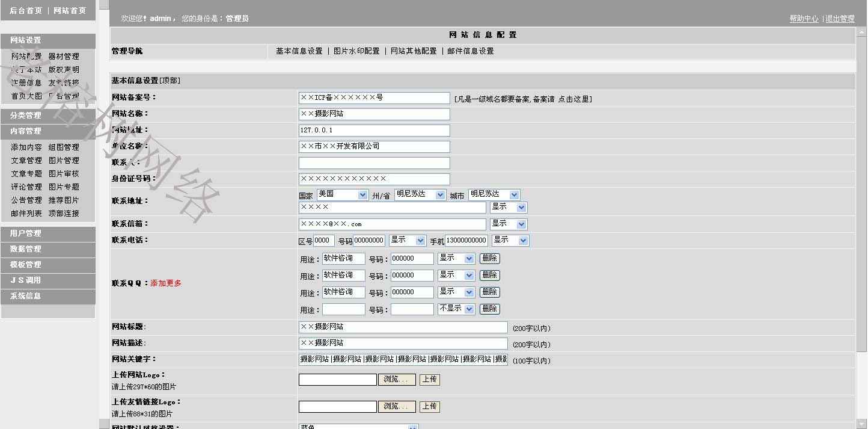Expand J S 调用 sidebar section
Image resolution: width=868 pixels, height=429 pixels.
(x=48, y=280)
